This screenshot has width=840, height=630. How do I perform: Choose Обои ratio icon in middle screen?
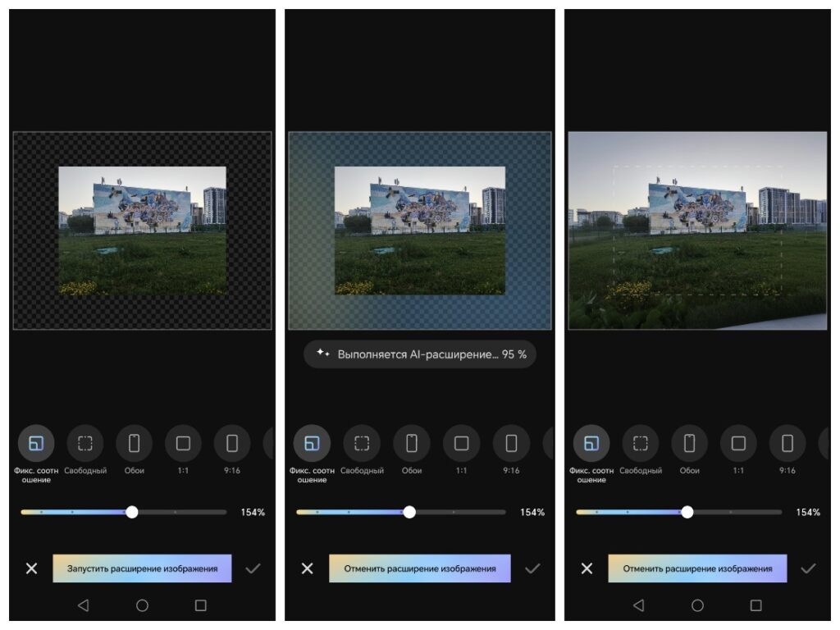point(412,443)
